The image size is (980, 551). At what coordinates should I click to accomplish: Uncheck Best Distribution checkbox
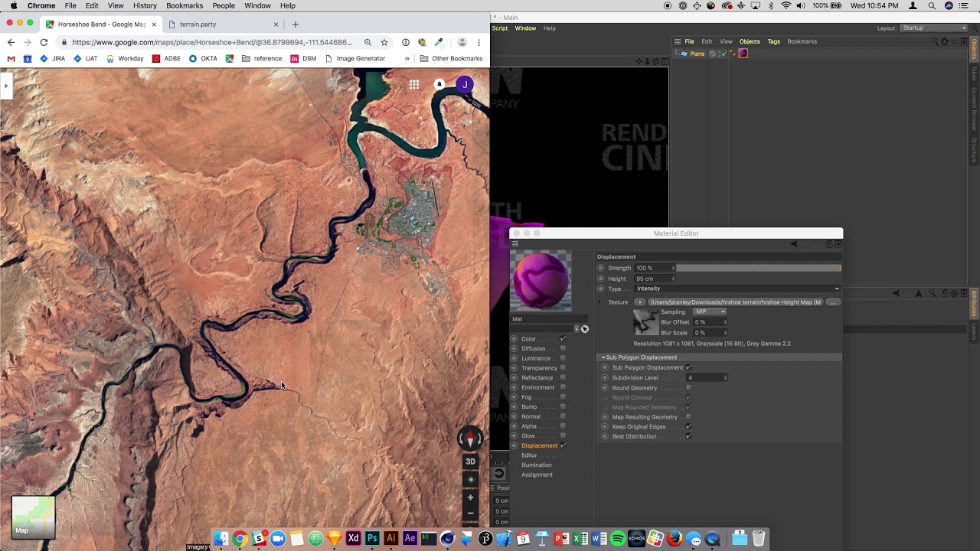688,436
